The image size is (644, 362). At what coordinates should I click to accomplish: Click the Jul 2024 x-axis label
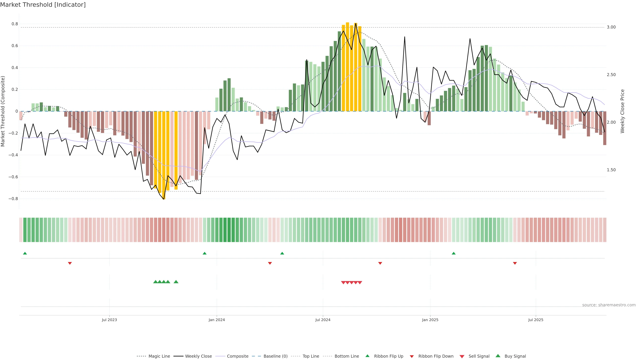[x=323, y=320]
